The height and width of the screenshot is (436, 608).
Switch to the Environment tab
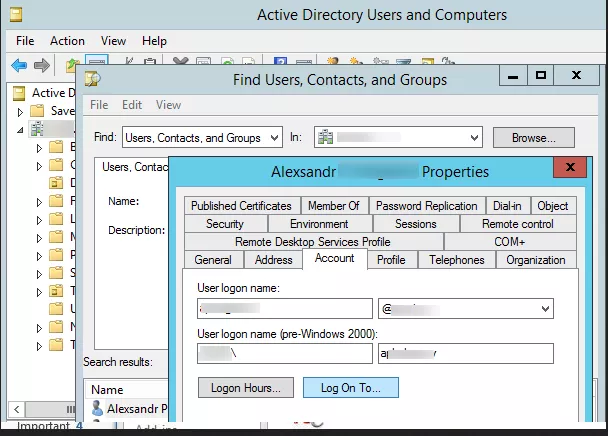pos(319,224)
